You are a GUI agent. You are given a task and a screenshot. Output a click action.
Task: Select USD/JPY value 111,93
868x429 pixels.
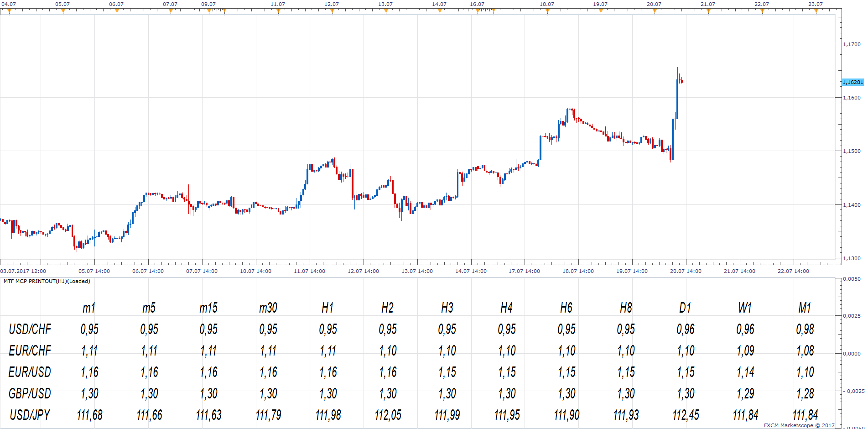(x=626, y=415)
